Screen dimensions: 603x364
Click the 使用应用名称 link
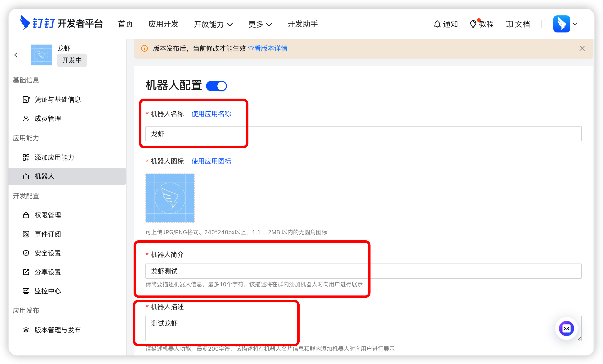coord(211,114)
